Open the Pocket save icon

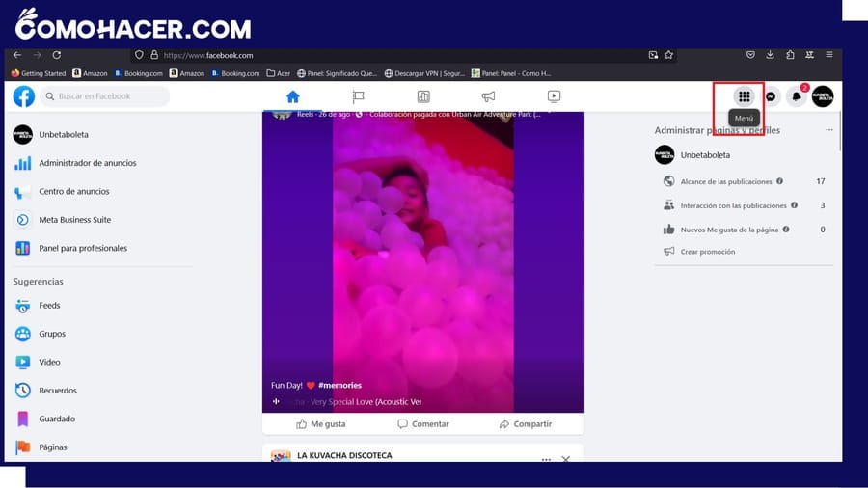tap(750, 54)
